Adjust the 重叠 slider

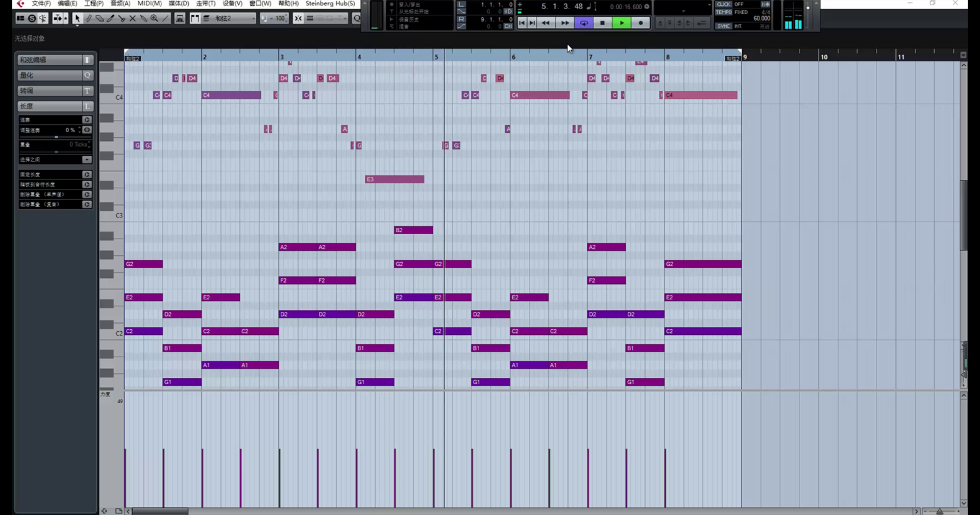pyautogui.click(x=56, y=152)
